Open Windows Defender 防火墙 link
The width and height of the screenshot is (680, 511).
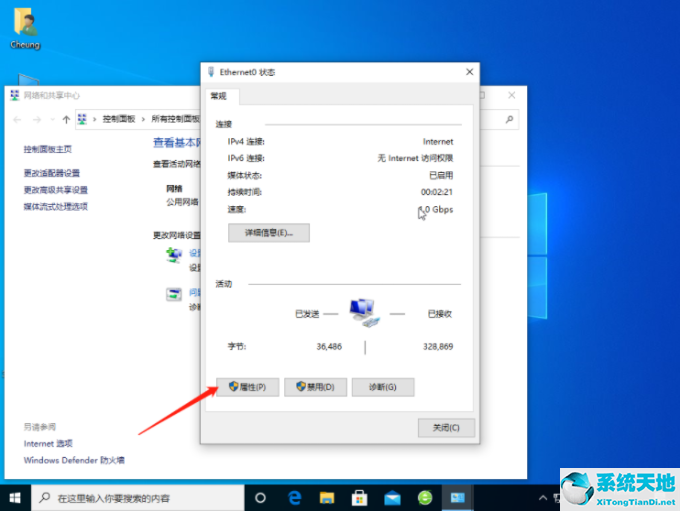[74, 460]
